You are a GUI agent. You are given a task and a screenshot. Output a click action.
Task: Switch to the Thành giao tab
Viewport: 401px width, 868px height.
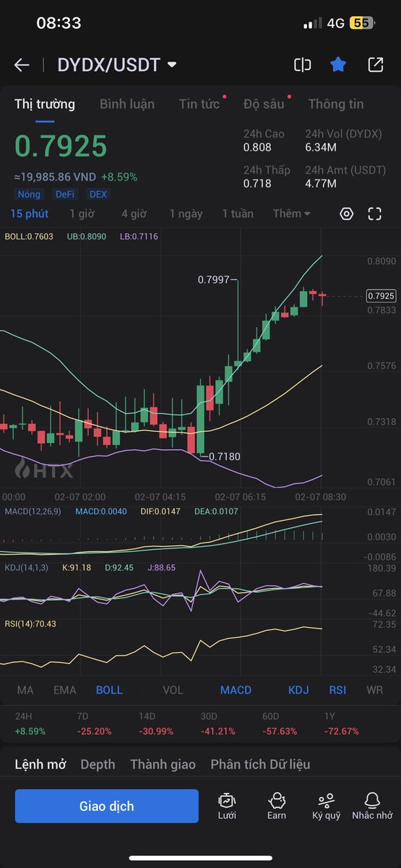(163, 765)
